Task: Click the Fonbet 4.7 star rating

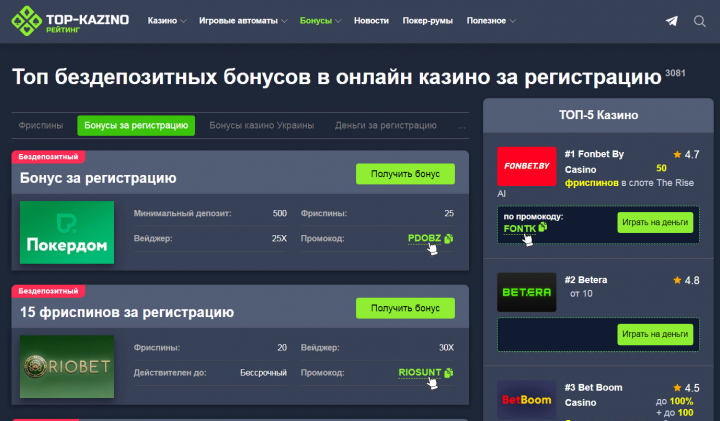Action: pyautogui.click(x=686, y=154)
